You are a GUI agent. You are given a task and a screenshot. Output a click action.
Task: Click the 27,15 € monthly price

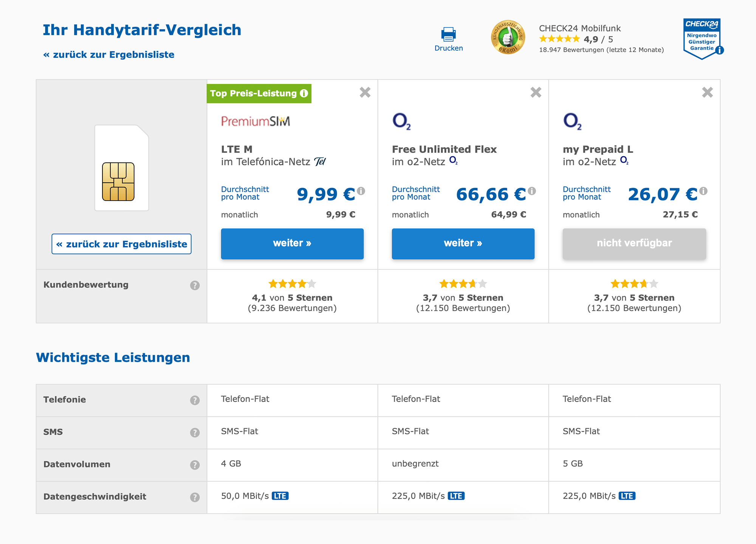pyautogui.click(x=680, y=214)
